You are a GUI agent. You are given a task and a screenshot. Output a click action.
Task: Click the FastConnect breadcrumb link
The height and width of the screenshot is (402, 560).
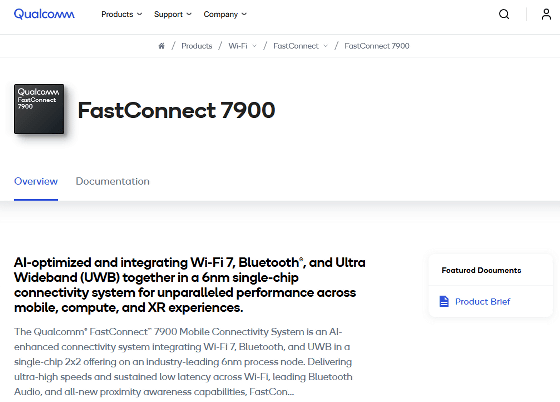pyautogui.click(x=296, y=46)
